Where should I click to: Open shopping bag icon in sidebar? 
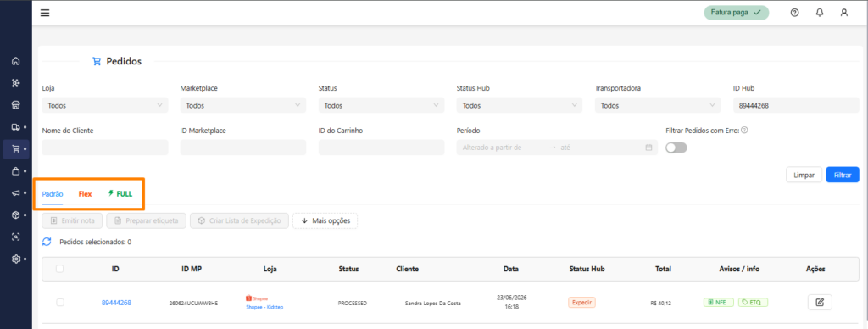coord(15,171)
